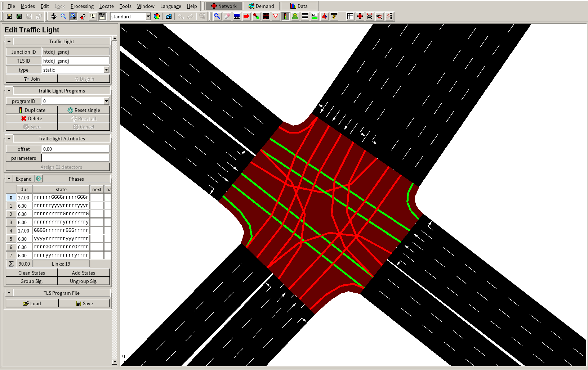The height and width of the screenshot is (370, 588).
Task: Click TLS Program File Load button
Action: pyautogui.click(x=32, y=303)
